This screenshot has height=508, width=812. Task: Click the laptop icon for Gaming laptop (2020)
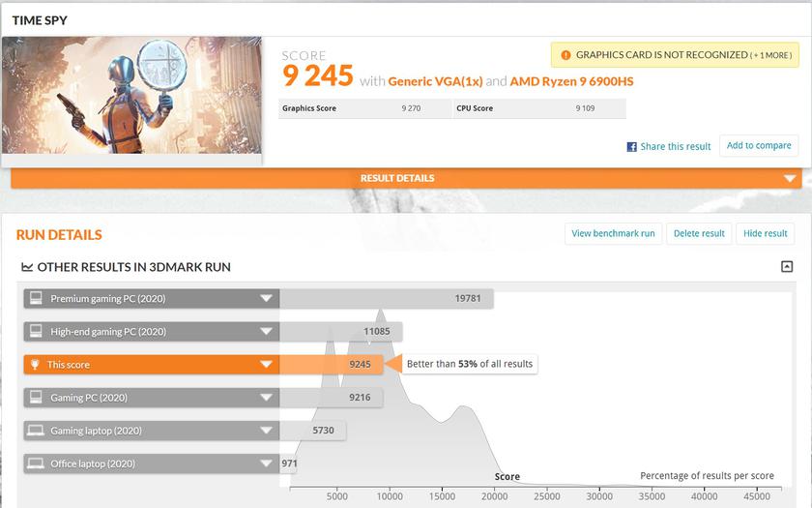click(36, 431)
